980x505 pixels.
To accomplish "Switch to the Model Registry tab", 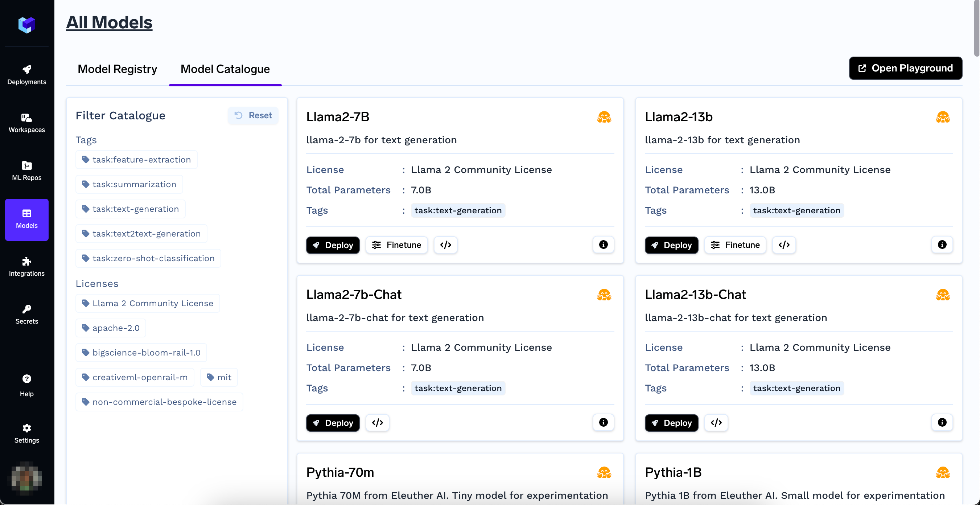I will [x=117, y=69].
